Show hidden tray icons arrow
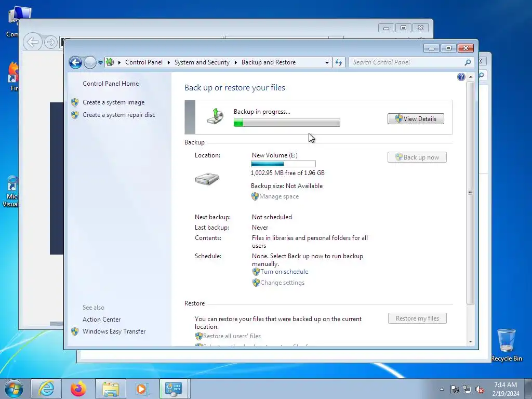The width and height of the screenshot is (532, 399). coord(442,389)
